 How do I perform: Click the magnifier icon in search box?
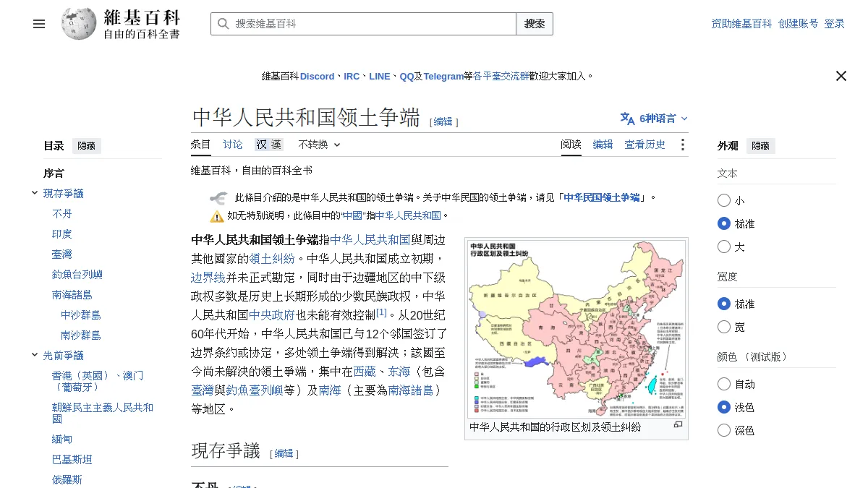(x=223, y=24)
